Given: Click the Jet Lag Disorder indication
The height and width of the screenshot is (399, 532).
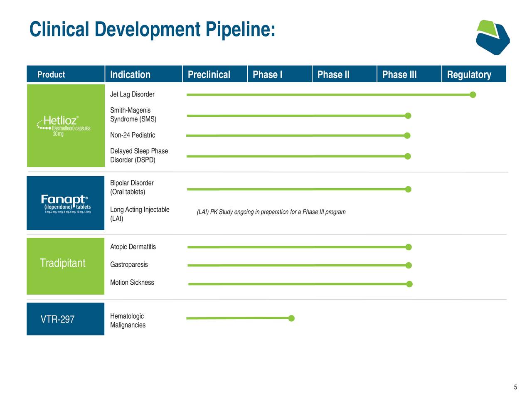Looking at the screenshot, I should click(x=132, y=94).
